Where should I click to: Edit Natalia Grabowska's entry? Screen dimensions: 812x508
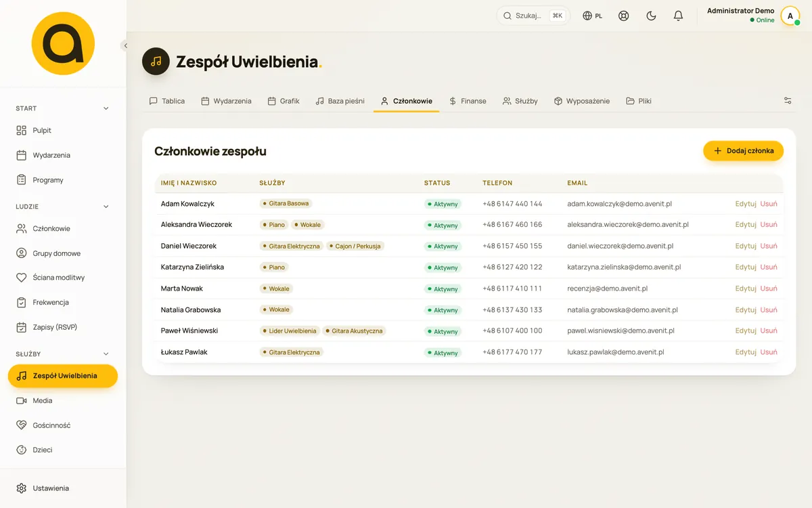[x=746, y=310]
